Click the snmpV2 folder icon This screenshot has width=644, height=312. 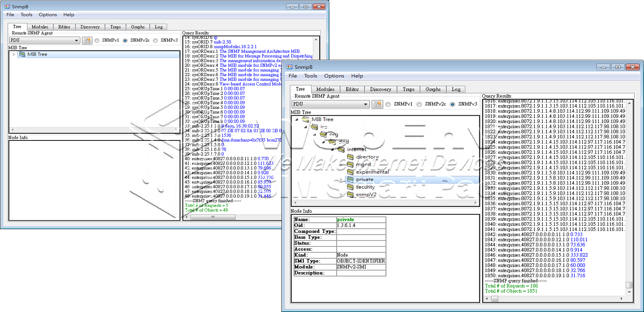tap(350, 195)
